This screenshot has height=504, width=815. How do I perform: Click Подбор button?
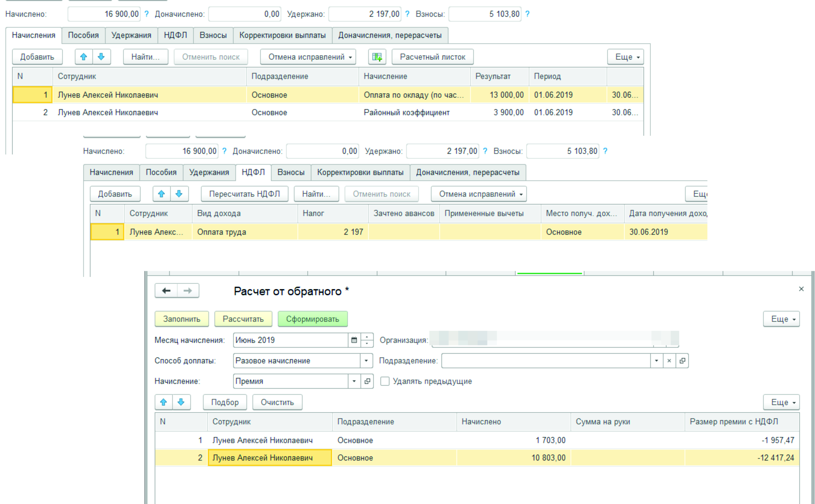tap(225, 402)
